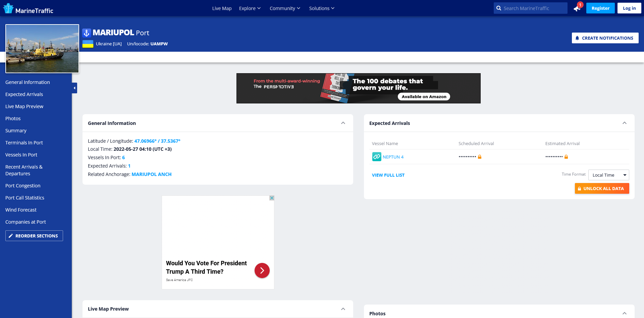Collapse the Live Map Preview panel

coord(343,309)
